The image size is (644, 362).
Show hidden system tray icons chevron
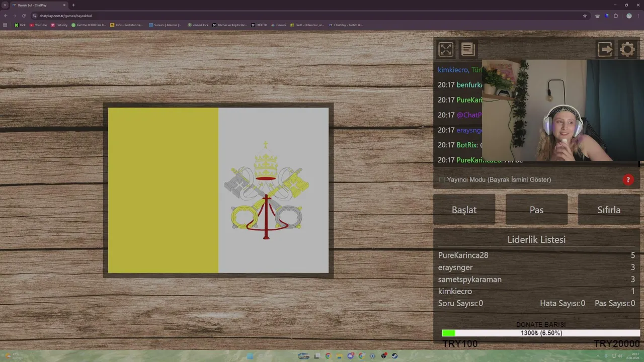[598, 356]
